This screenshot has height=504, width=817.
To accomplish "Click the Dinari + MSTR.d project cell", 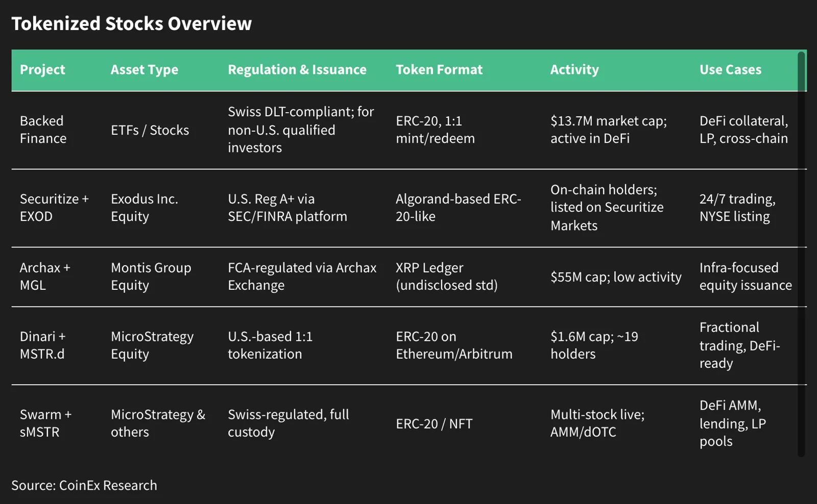I will 43,345.
